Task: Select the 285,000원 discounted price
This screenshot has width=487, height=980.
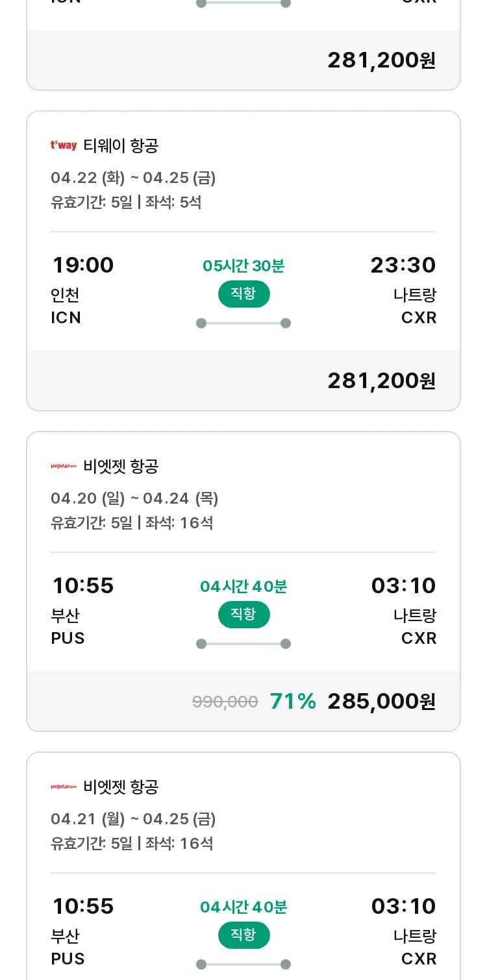Action: click(x=382, y=702)
